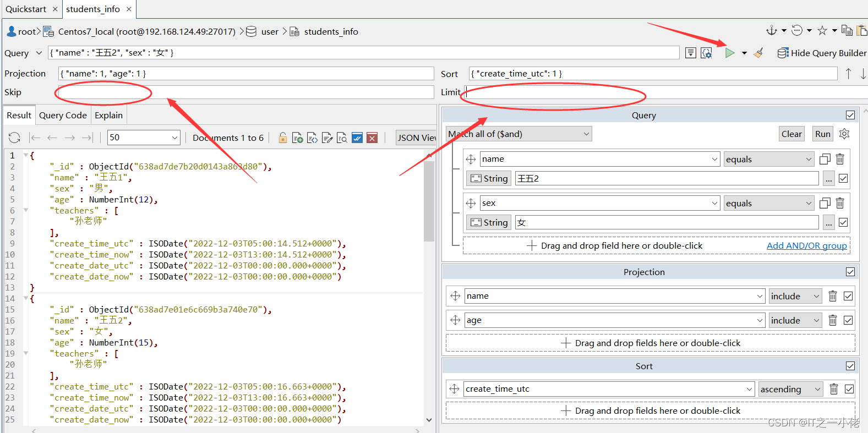This screenshot has height=433, width=868.
Task: Toggle the Projection section header checkbox
Action: click(x=850, y=272)
